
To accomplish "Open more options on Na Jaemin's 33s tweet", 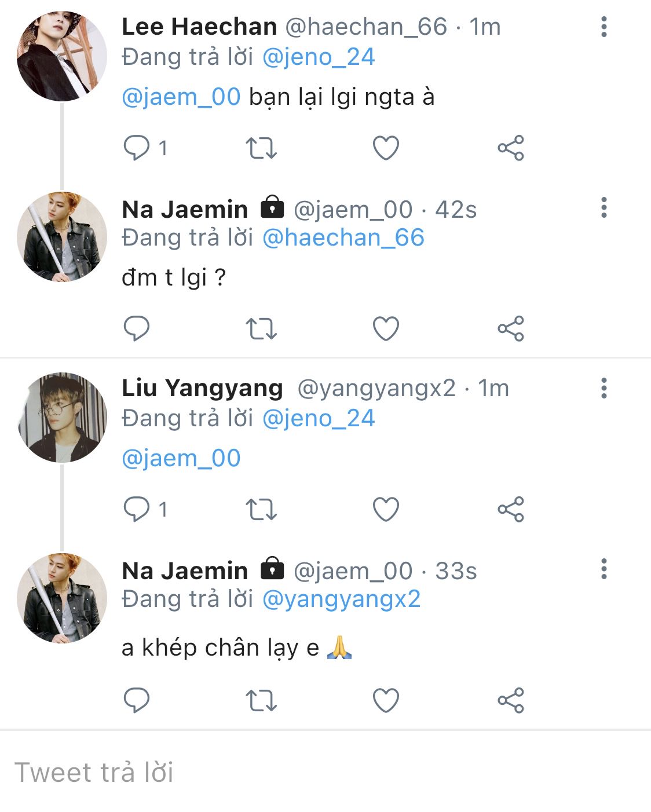I will click(x=604, y=569).
